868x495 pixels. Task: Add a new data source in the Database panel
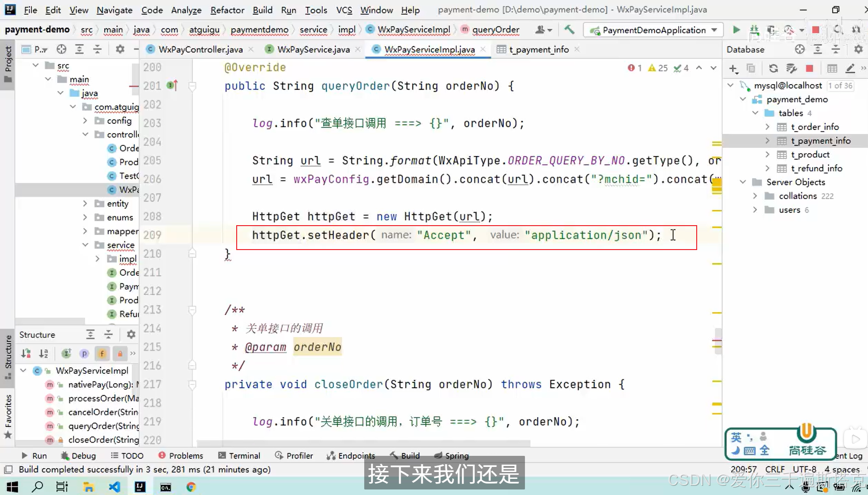click(734, 69)
